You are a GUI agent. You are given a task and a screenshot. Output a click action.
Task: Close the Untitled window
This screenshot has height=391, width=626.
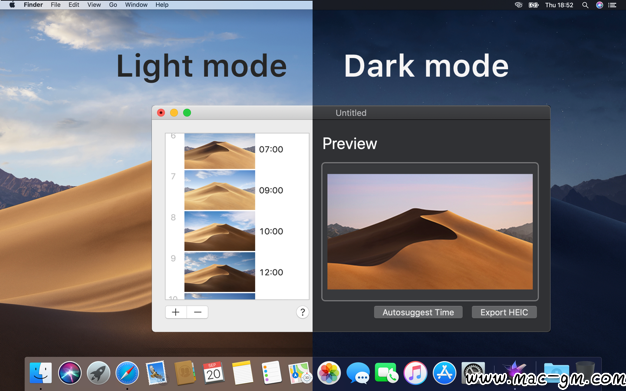point(161,113)
